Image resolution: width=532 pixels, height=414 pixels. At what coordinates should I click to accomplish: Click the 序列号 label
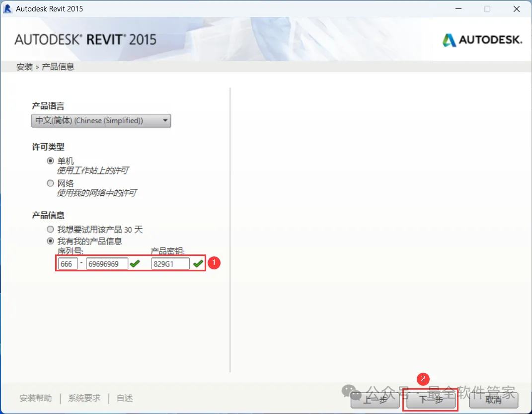[x=71, y=251]
